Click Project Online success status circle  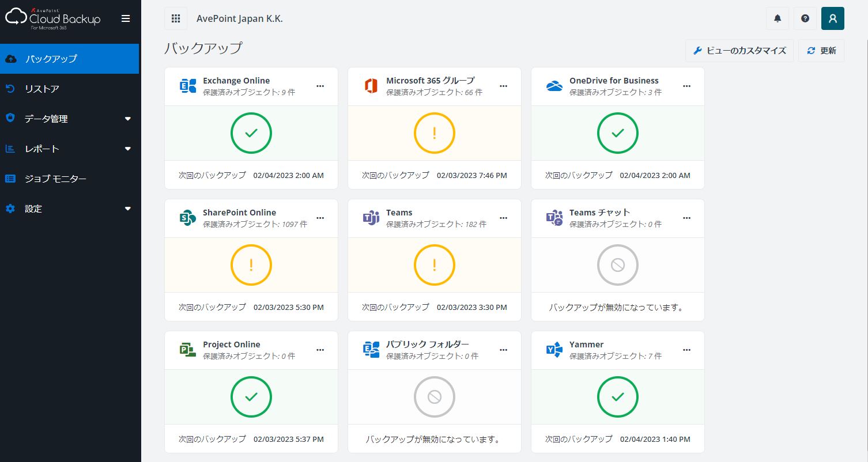pyautogui.click(x=251, y=397)
